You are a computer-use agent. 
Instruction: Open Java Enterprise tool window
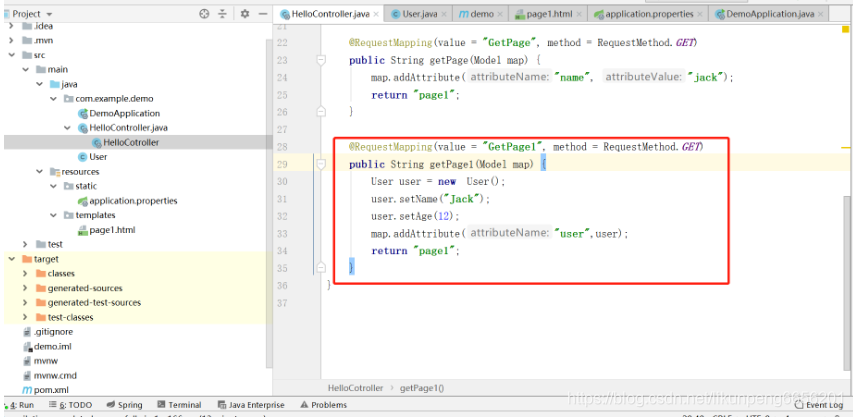(251, 404)
